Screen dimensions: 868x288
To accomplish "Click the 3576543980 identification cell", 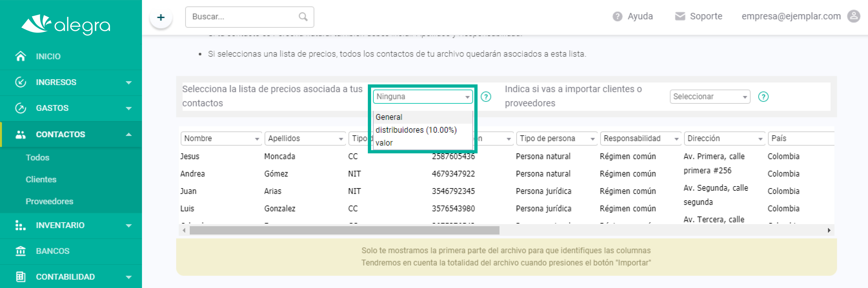I will (x=453, y=209).
